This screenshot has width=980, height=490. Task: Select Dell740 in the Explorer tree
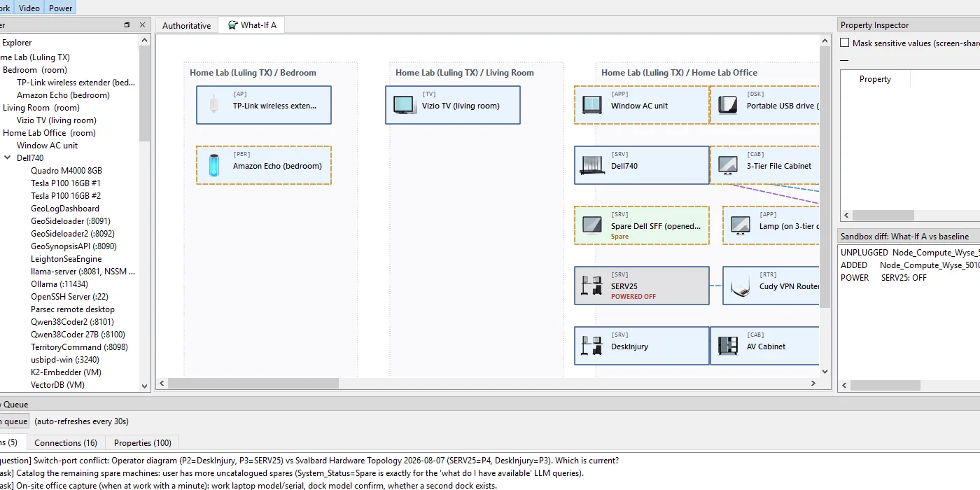point(30,158)
